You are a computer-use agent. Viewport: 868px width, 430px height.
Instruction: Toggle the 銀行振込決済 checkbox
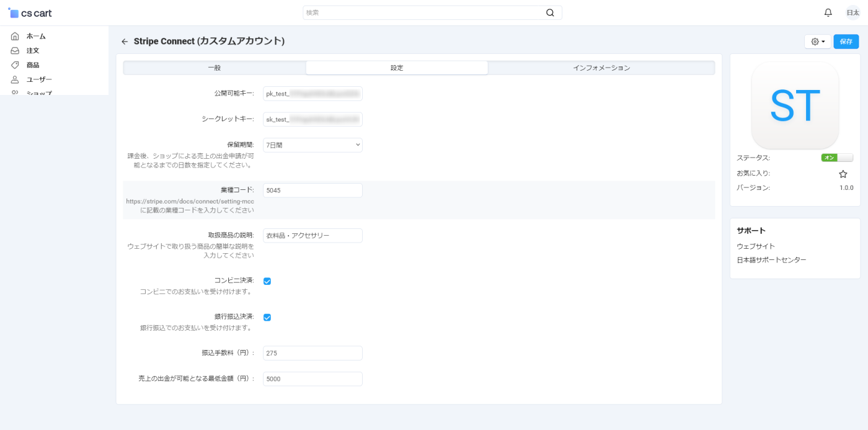coord(267,318)
